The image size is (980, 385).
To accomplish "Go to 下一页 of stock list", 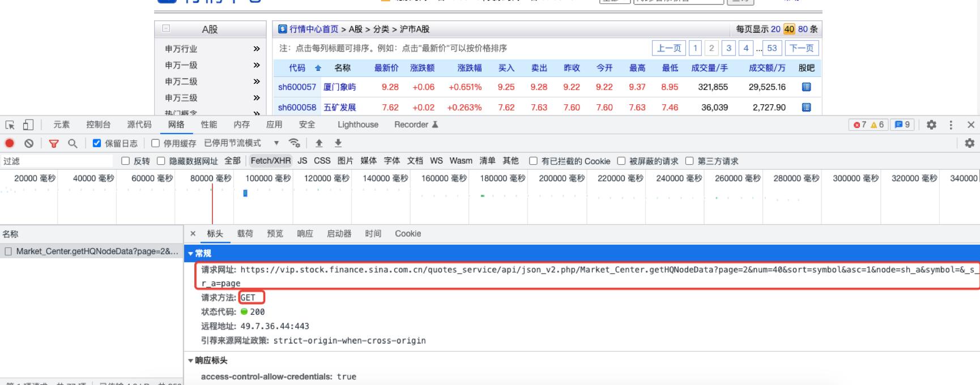I will click(802, 48).
